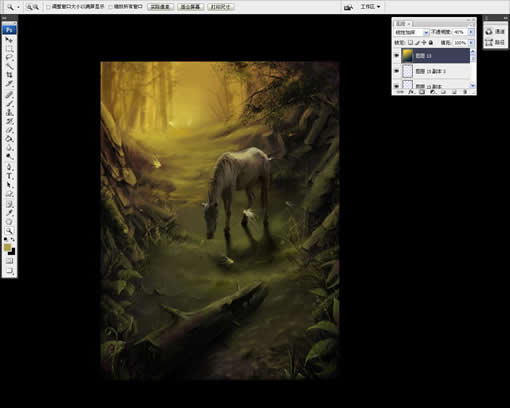Select the Lasso tool
The height and width of the screenshot is (408, 510).
pyautogui.click(x=9, y=58)
